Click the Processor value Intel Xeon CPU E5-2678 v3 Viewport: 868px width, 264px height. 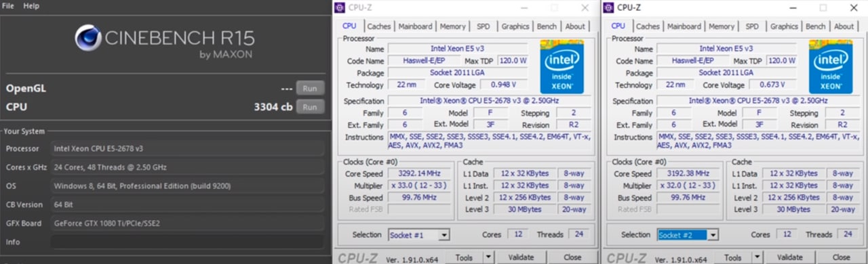pos(187,148)
